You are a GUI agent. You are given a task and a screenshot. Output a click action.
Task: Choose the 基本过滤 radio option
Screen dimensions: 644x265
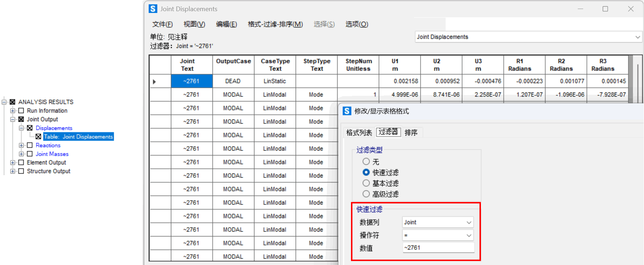pos(366,183)
